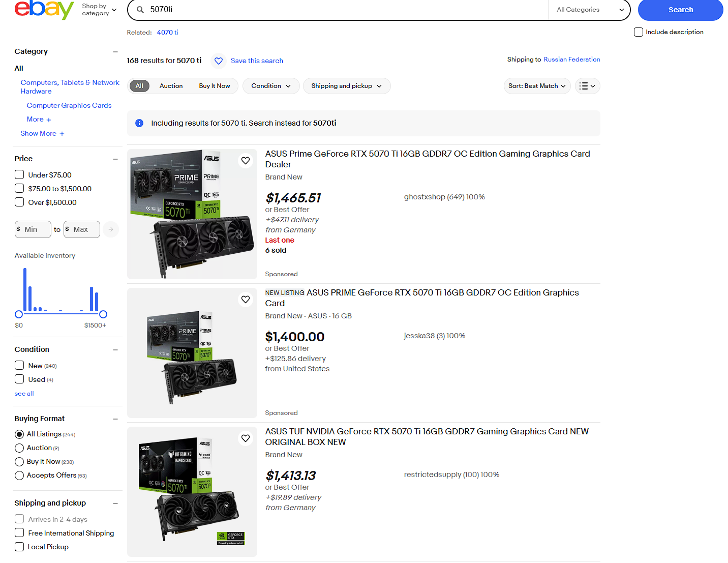Check the Under $75.00 price filter
The image size is (728, 563).
19,174
